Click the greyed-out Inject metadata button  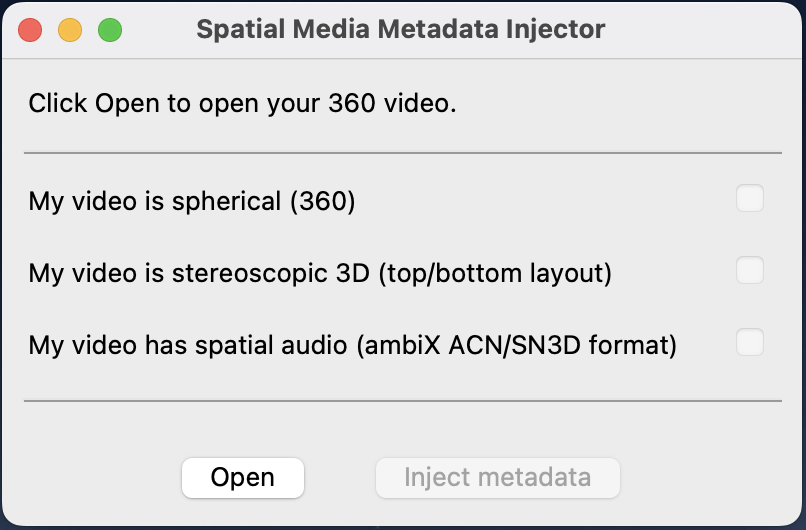(498, 478)
